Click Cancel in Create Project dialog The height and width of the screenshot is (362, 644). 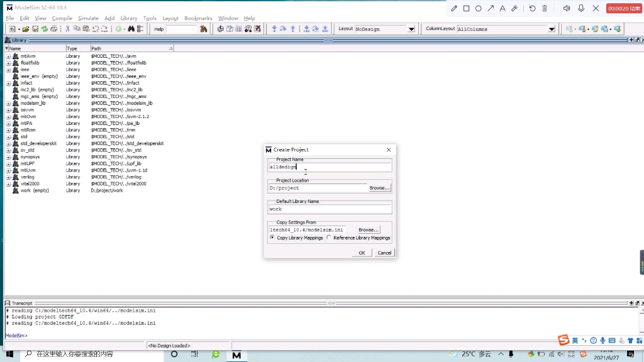click(x=384, y=253)
